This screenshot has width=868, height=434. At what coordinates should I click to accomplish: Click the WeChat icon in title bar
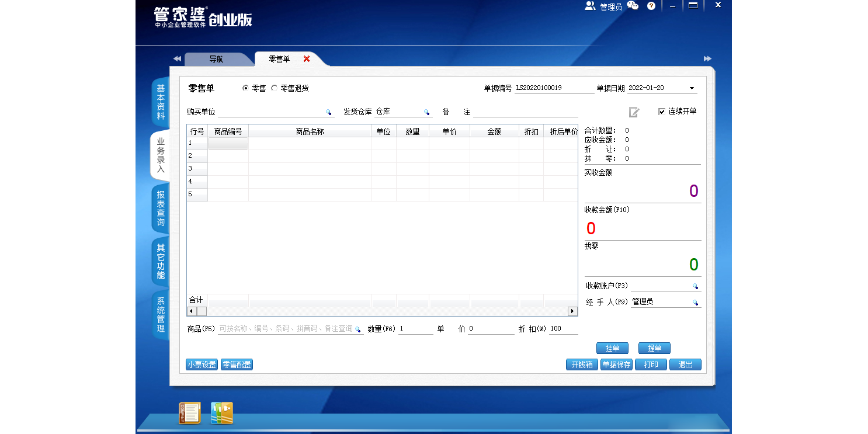[633, 6]
